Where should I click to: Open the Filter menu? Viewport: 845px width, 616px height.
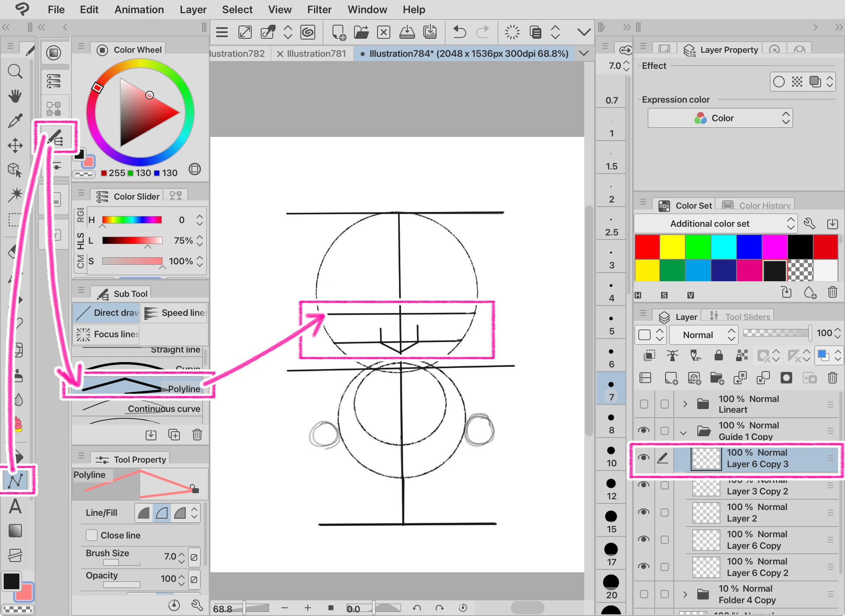tap(319, 9)
